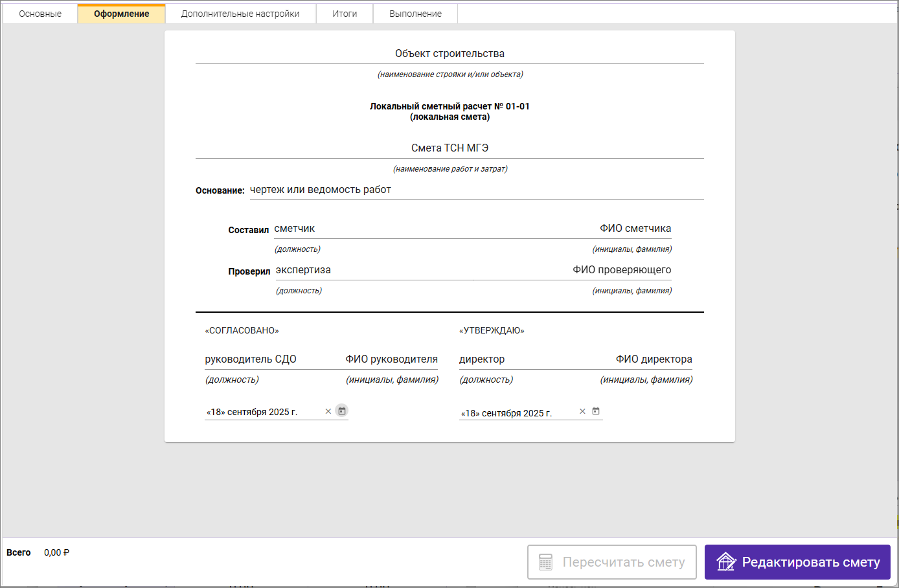Viewport: 899px width, 588px height.
Task: Open calendar picker for УТВЕРЖДАЮ date
Action: tap(596, 411)
